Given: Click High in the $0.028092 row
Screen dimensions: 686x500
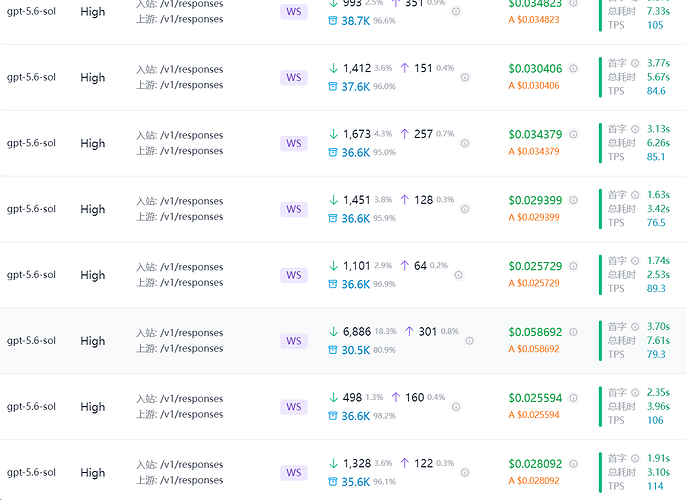Looking at the screenshot, I should (x=93, y=472).
